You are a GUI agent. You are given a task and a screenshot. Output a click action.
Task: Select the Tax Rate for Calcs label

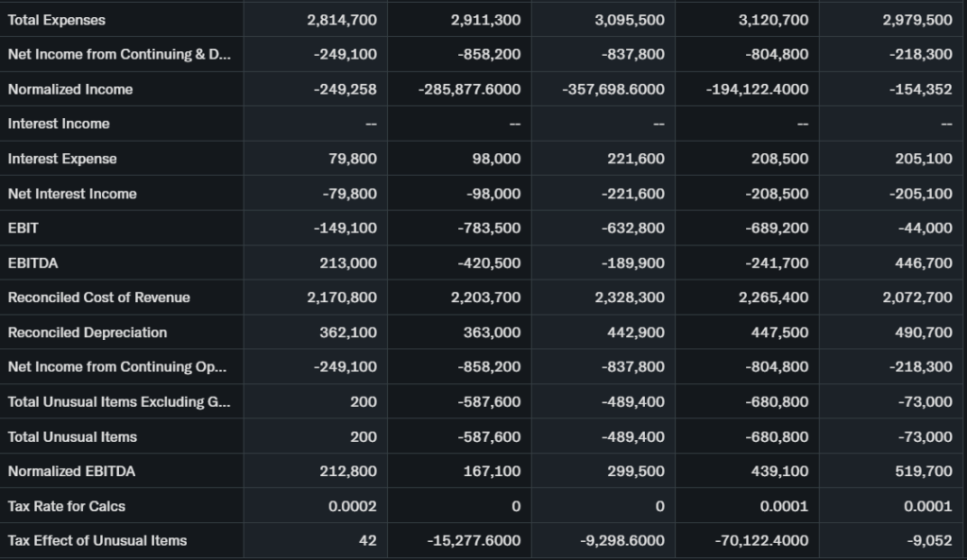[66, 506]
